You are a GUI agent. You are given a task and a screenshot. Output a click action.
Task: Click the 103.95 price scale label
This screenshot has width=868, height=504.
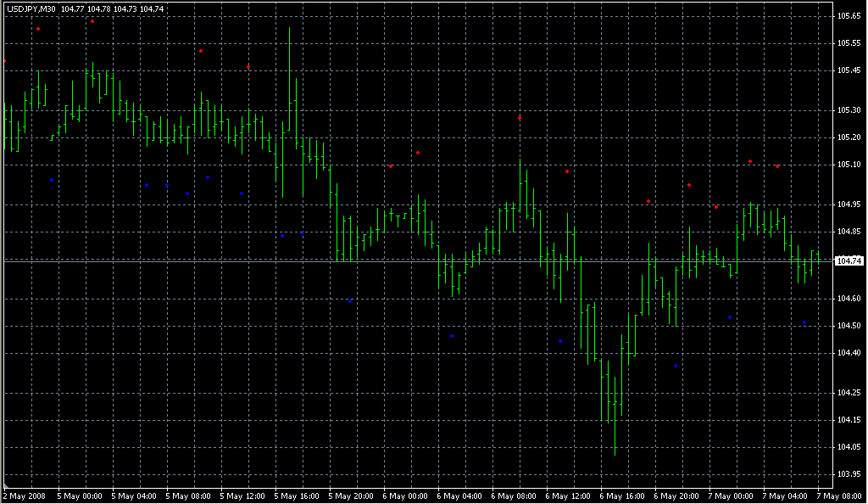pos(849,473)
